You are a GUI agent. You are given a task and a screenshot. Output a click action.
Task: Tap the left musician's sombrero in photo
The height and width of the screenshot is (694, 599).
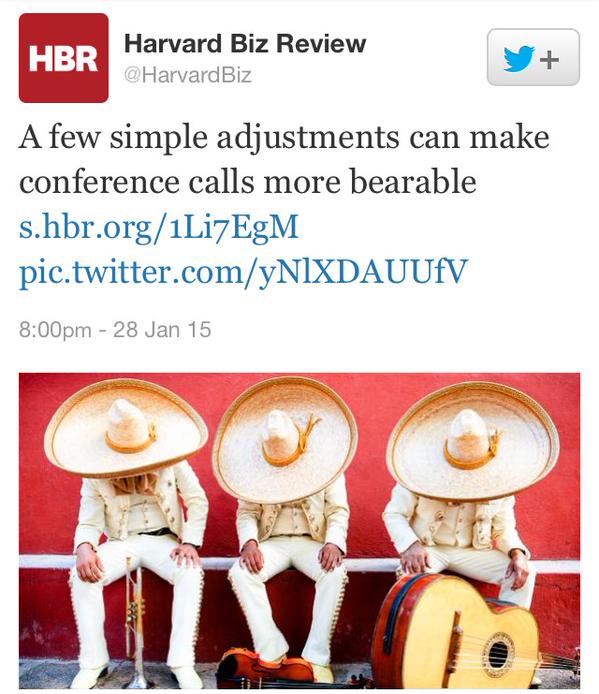(x=126, y=427)
